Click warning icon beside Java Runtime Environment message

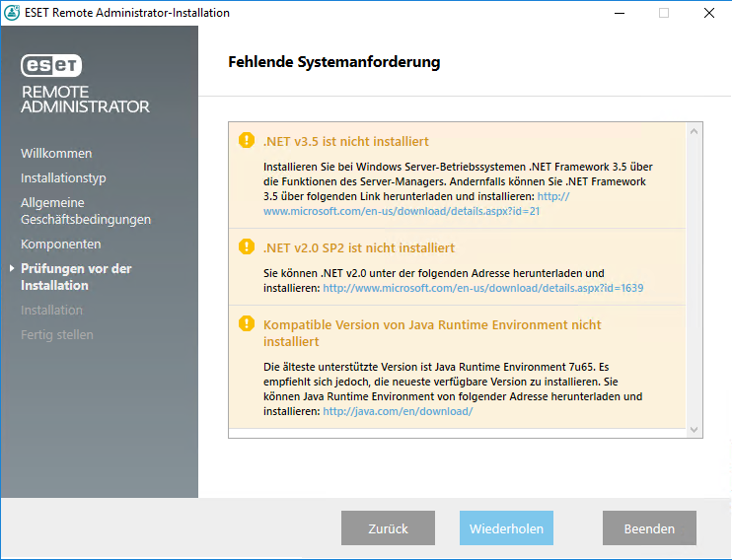tap(247, 323)
